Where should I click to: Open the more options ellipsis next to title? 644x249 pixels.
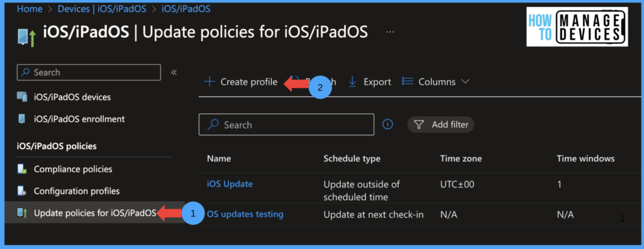pos(390,31)
